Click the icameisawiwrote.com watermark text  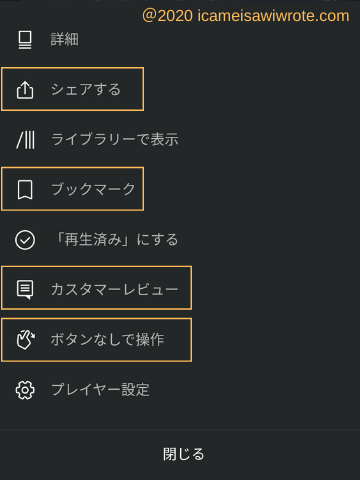pos(246,16)
